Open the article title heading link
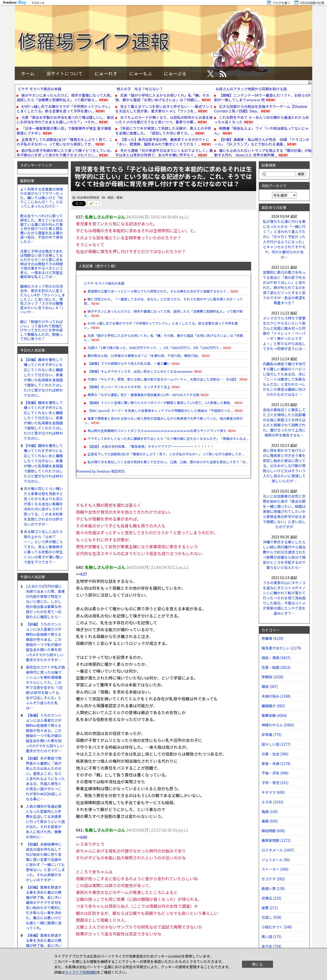Image resolution: width=327 pixels, height=980 pixels. coord(163,177)
